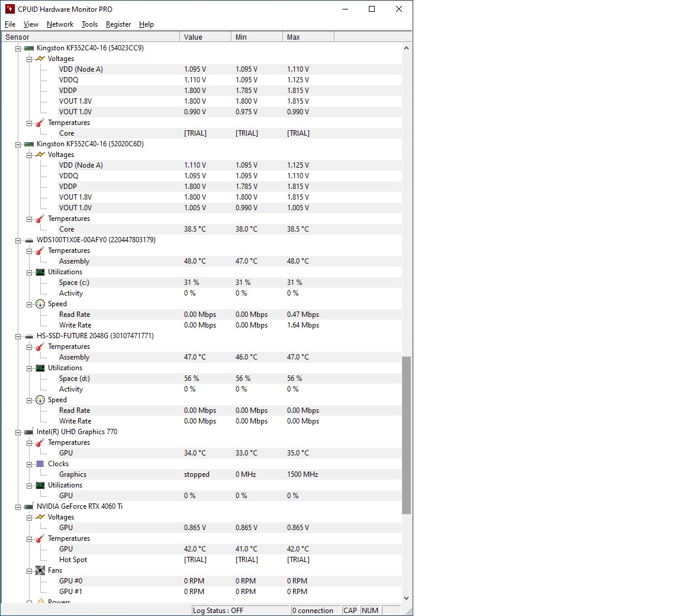Click the drive icon for HS-SSD-FUTURE 2048G
This screenshot has height=616, width=682.
[x=29, y=336]
